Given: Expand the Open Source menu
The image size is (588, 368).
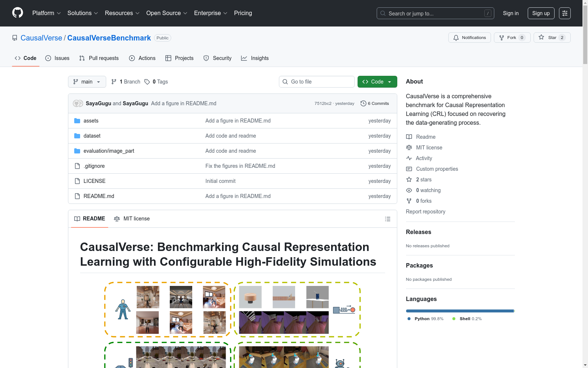Looking at the screenshot, I should pyautogui.click(x=167, y=13).
